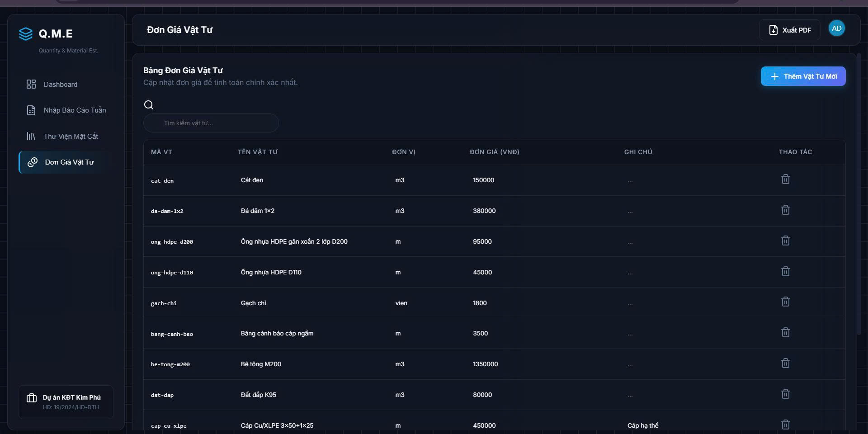Export with the Xuất PDF button
Image resolution: width=868 pixels, height=434 pixels.
point(790,30)
